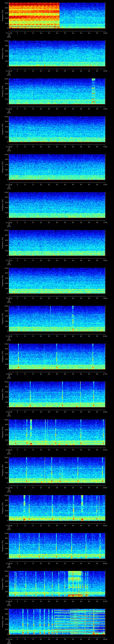Click the 14:00 end time label
Screen dimensions: 114x644
pyautogui.click(x=105, y=109)
